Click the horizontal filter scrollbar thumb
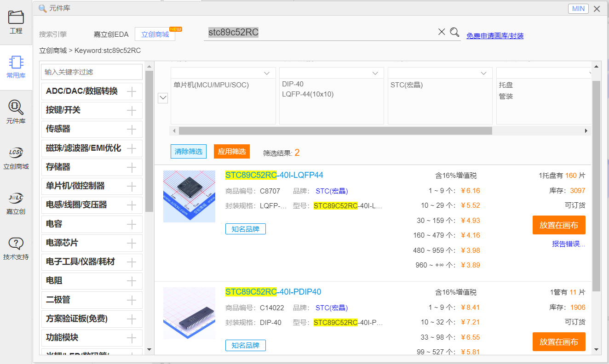The height and width of the screenshot is (364, 609). click(x=335, y=131)
